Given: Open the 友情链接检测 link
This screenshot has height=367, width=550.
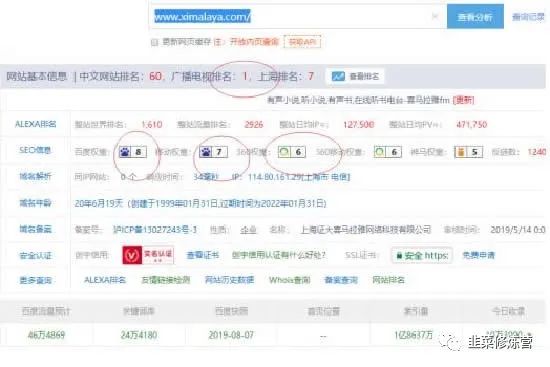Looking at the screenshot, I should pos(166,280).
